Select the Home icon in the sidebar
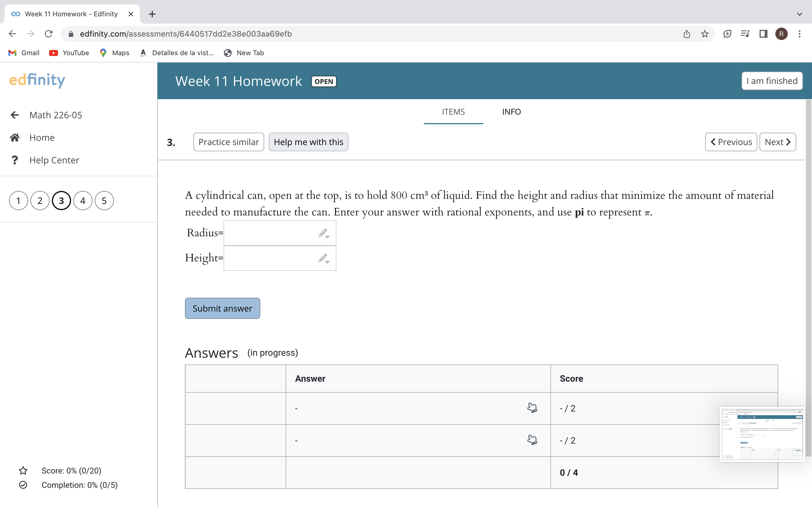This screenshot has height=507, width=812. point(15,137)
